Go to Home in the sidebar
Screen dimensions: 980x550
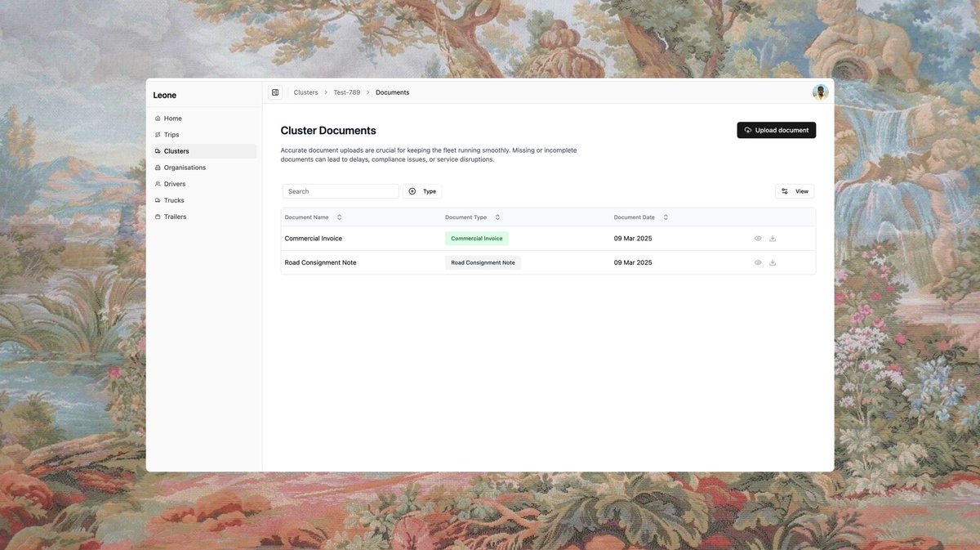(x=204, y=118)
